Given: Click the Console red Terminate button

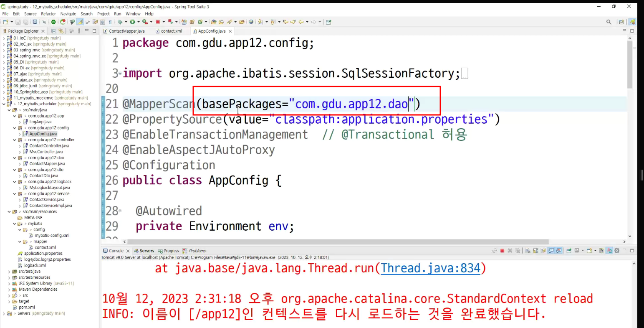Looking at the screenshot, I should click(x=503, y=251).
